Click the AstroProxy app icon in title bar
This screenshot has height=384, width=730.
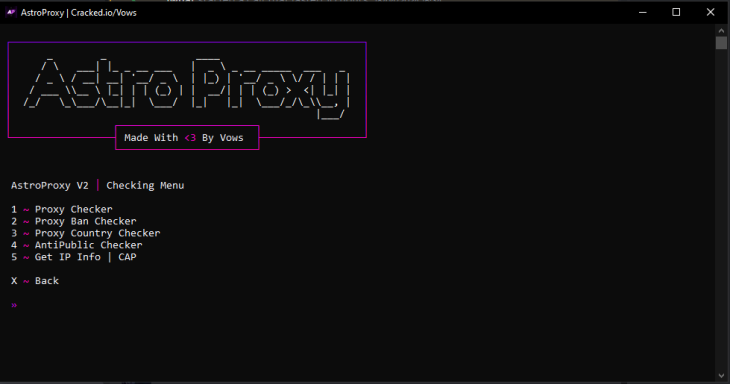[11, 13]
